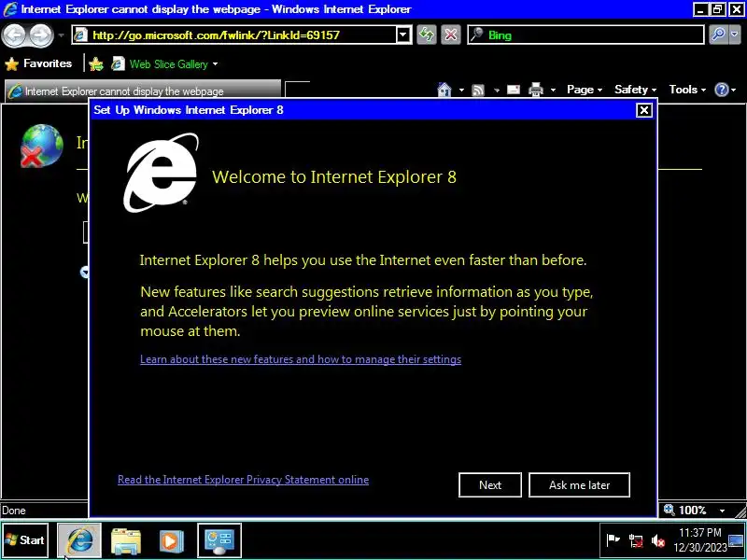747x560 pixels.
Task: Click the Ask me later button
Action: coord(579,484)
